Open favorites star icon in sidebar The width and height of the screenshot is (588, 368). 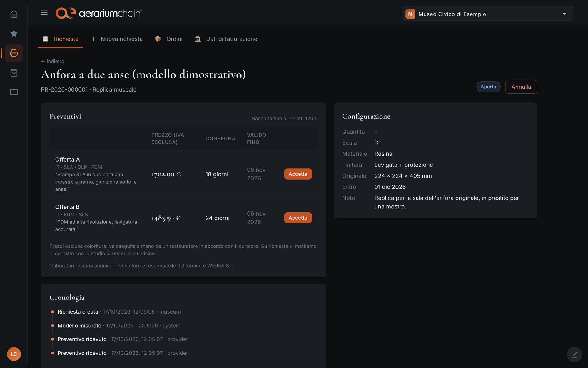coord(14,34)
